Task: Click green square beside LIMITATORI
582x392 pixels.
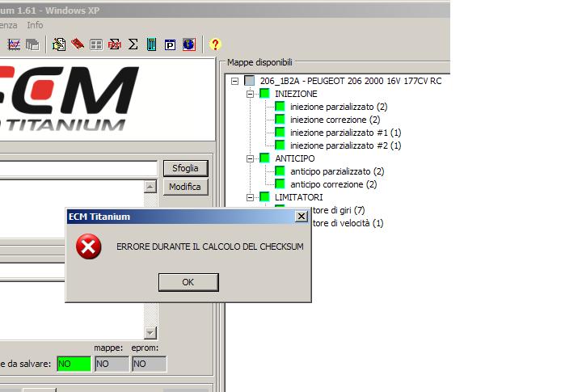Action: point(264,196)
